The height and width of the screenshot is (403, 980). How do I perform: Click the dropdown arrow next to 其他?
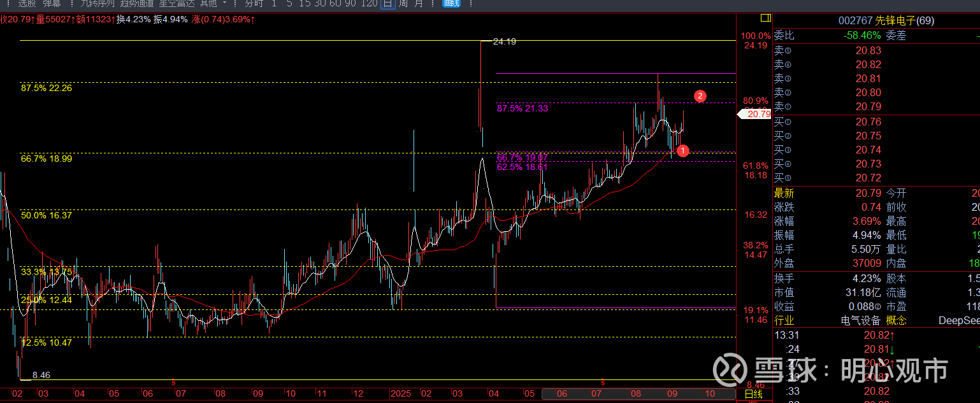click(224, 3)
